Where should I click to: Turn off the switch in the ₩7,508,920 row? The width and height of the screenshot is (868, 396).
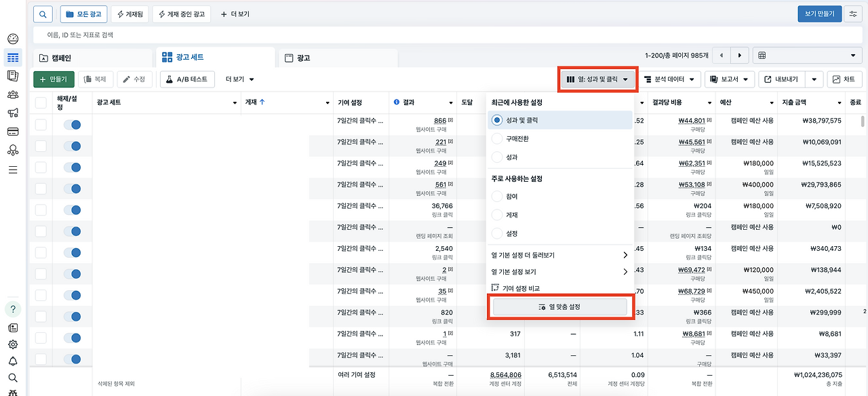pyautogui.click(x=72, y=210)
